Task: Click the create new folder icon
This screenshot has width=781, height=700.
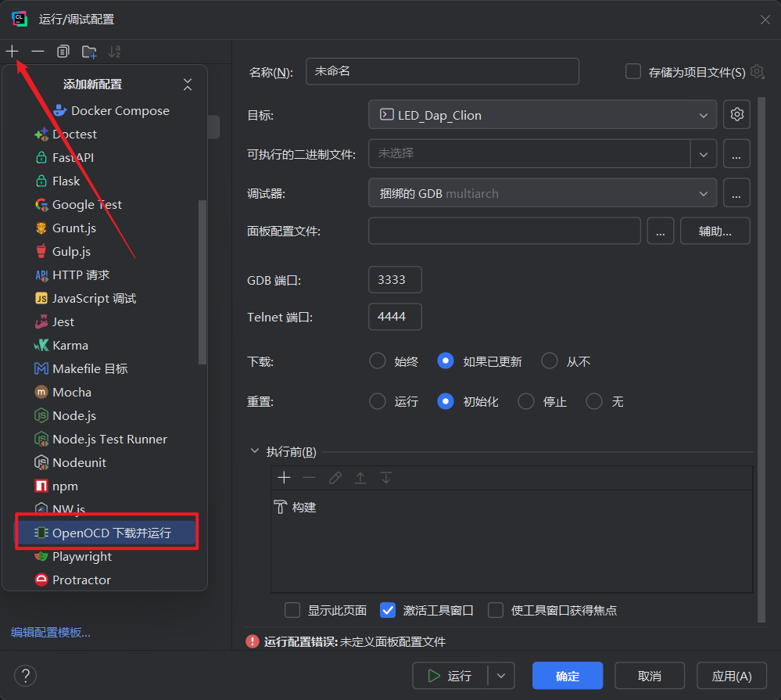Action: pyautogui.click(x=89, y=51)
